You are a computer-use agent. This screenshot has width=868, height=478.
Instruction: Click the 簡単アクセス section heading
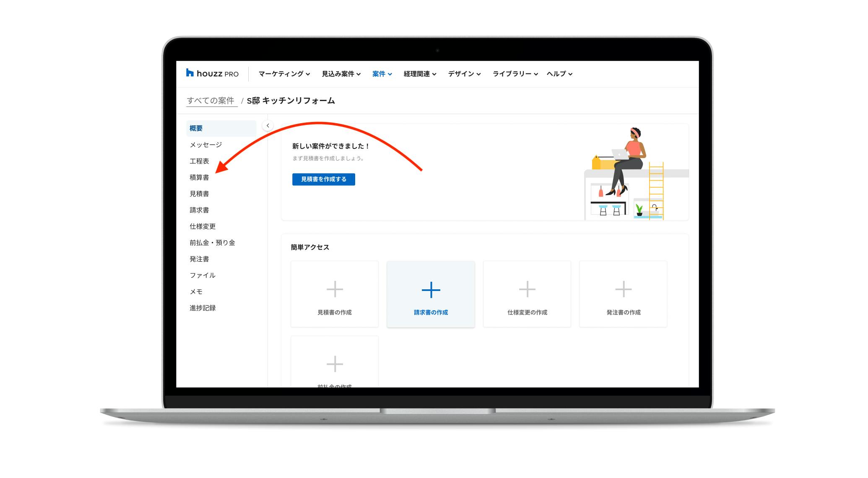click(310, 247)
